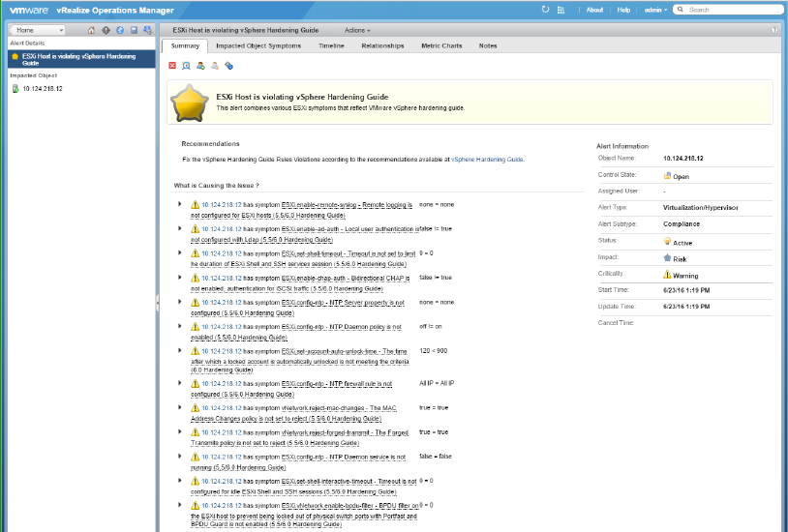The image size is (788, 532).
Task: Click the Virtualization/Hypervisor alert type value
Action: [701, 207]
